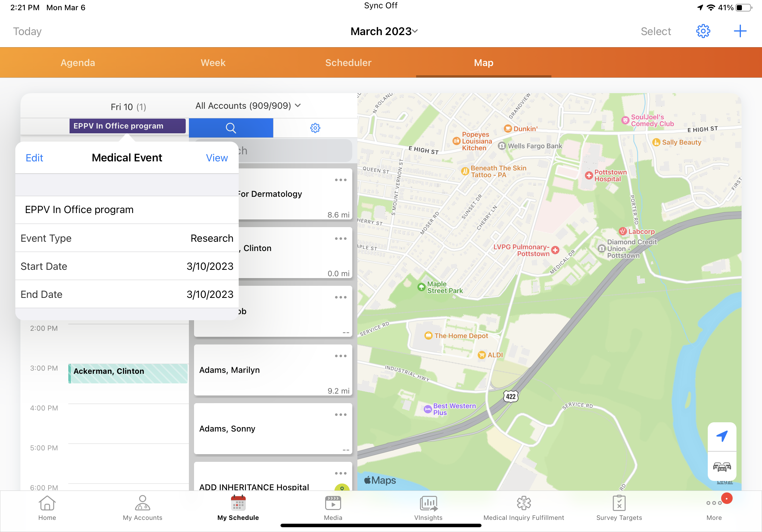Click the account search magnifier icon

[x=231, y=128]
